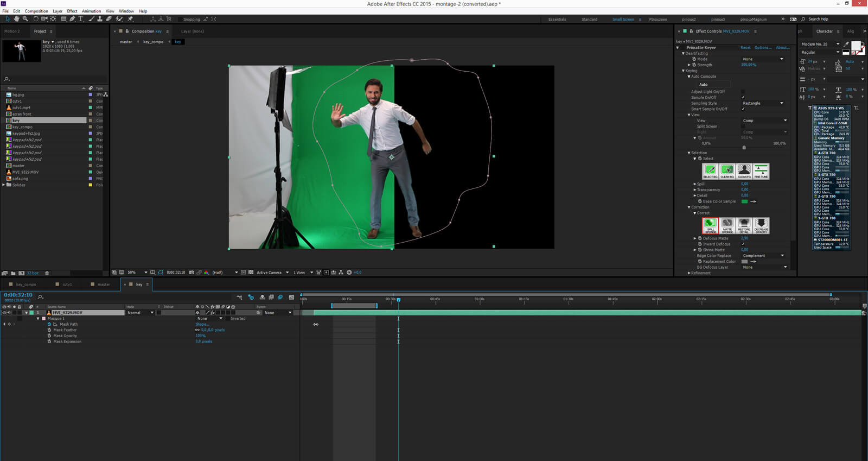Click the Primatte SELECT BG button

(710, 172)
